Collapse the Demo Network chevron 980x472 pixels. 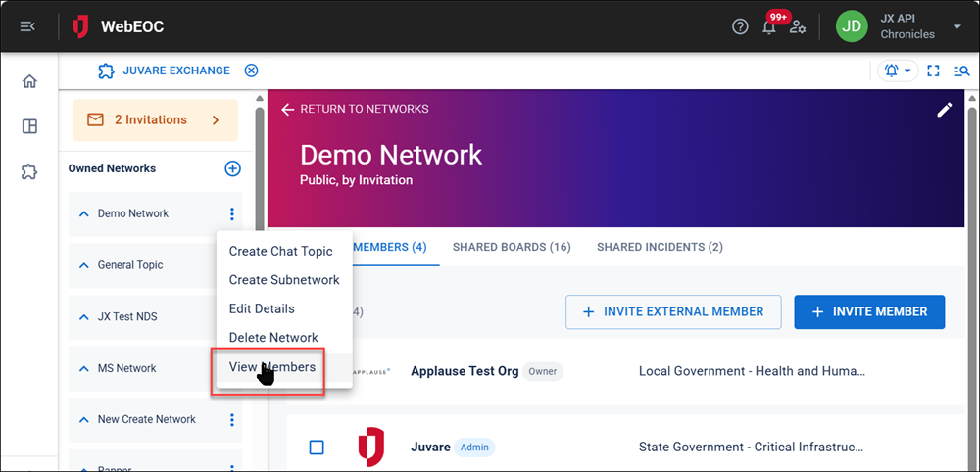pos(83,214)
